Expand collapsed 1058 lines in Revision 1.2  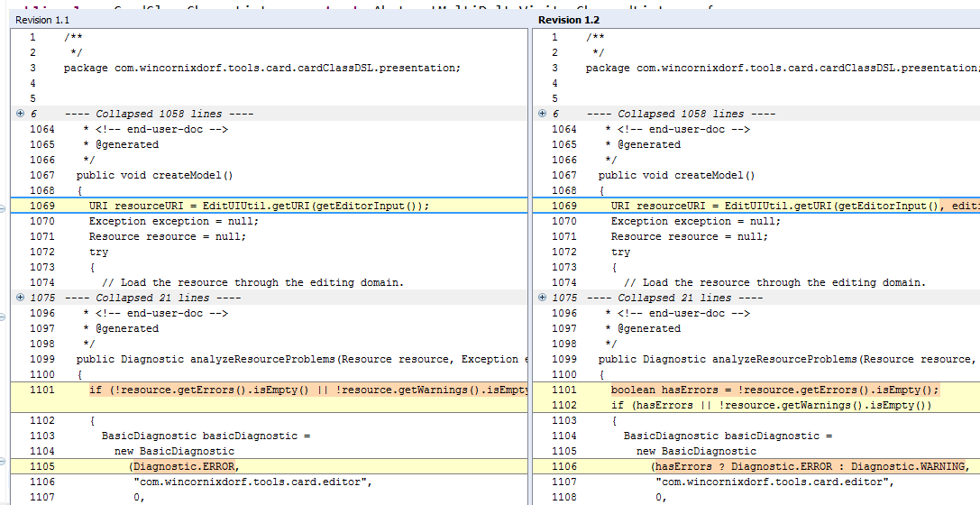click(542, 114)
